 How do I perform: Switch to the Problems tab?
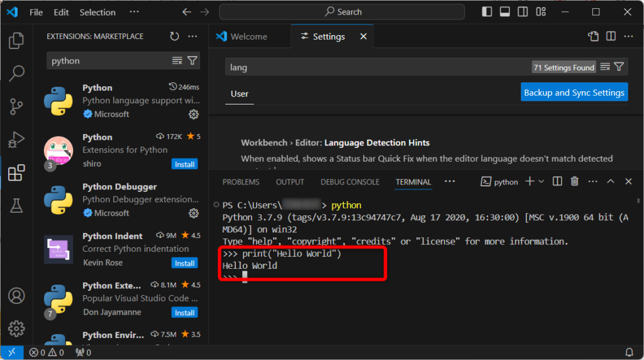(241, 182)
